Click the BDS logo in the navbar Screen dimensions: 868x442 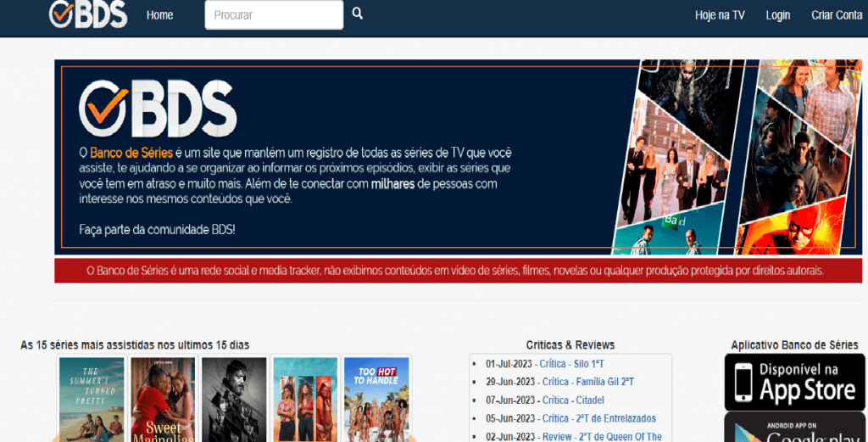pos(88,14)
